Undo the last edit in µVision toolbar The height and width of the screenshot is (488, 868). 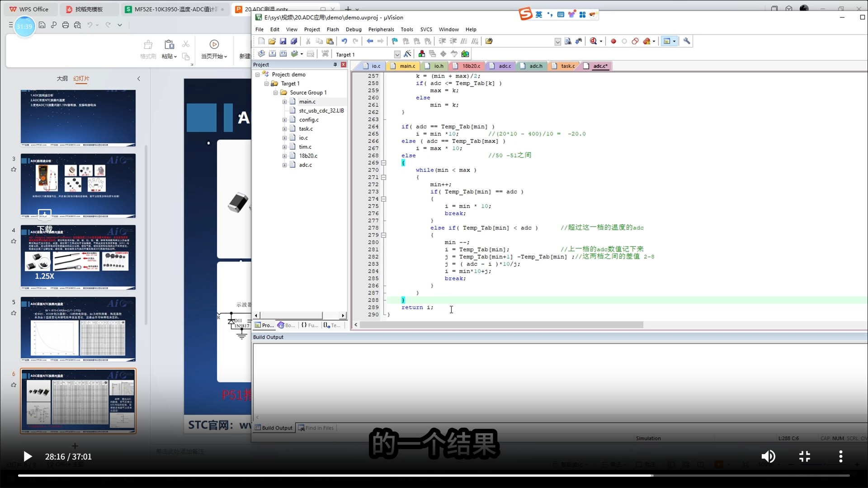tap(344, 41)
